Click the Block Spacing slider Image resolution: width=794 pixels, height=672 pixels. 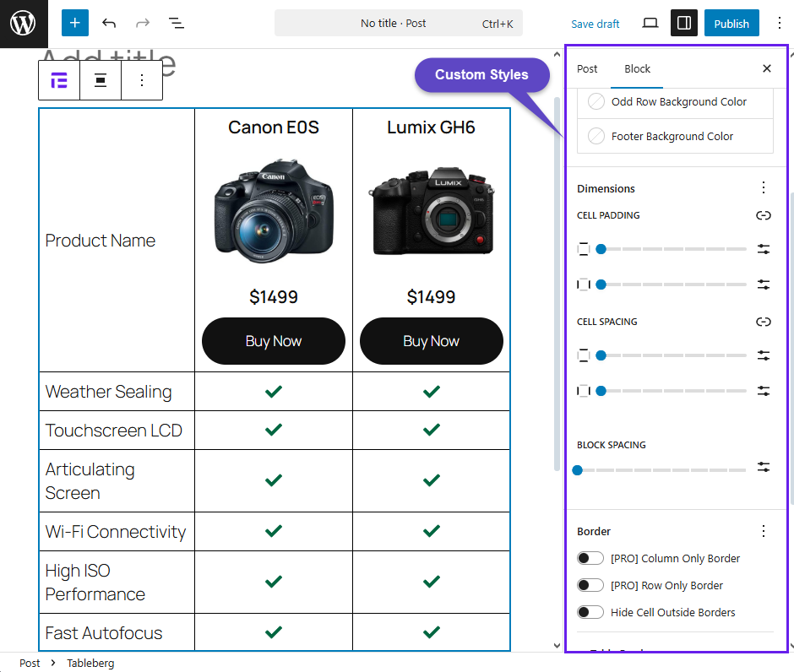(x=661, y=470)
